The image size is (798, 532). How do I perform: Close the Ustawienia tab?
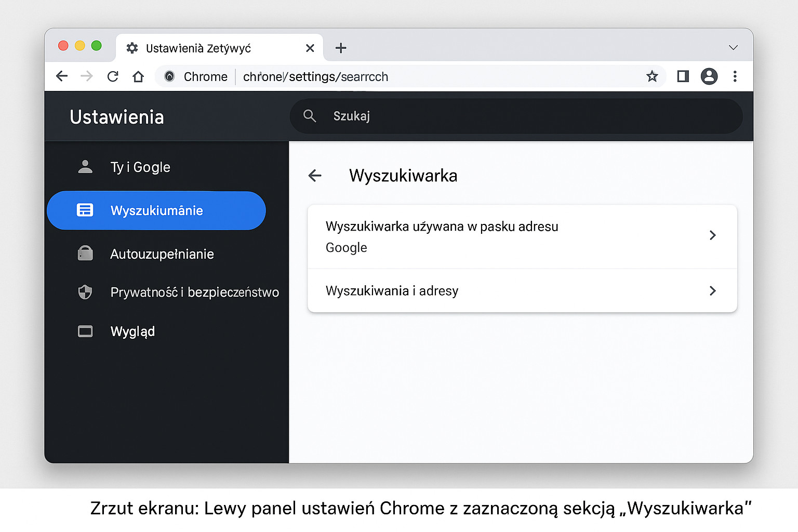[x=310, y=48]
